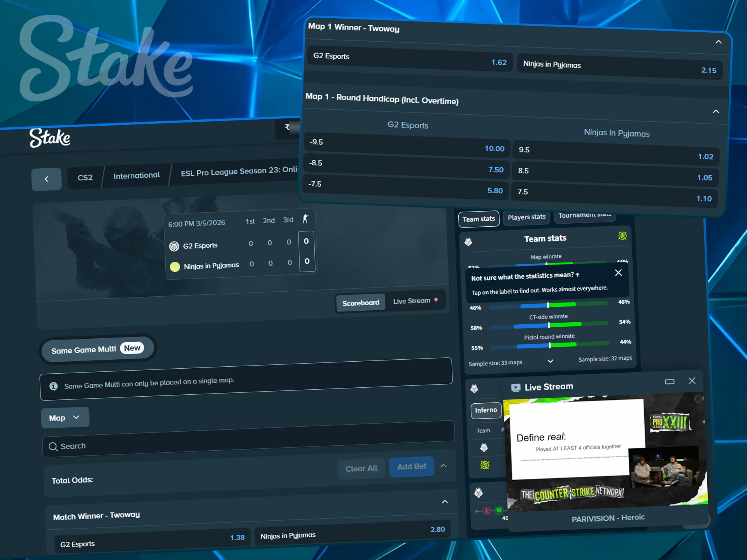Click the G2 logo in the recent results panel

pos(479,493)
